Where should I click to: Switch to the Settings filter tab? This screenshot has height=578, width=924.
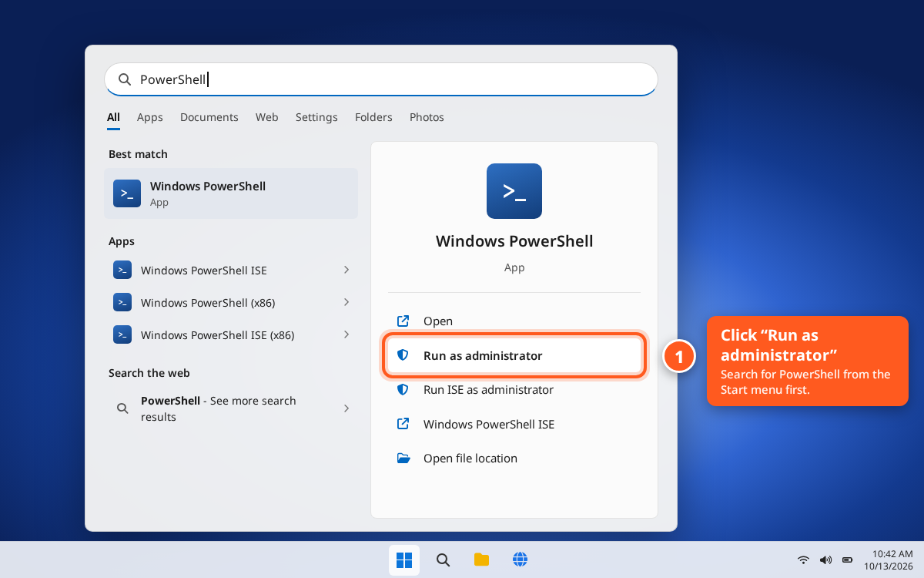[x=316, y=117]
